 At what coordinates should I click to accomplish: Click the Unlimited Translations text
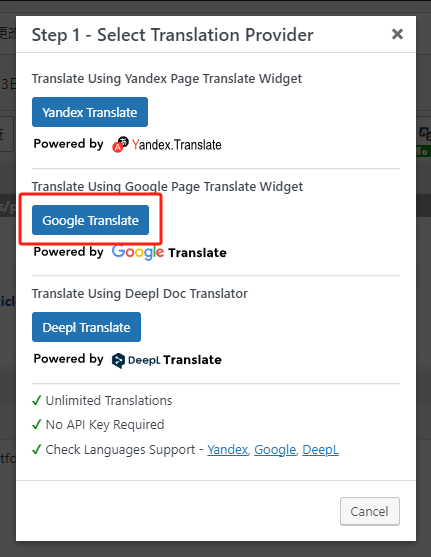pyautogui.click(x=109, y=400)
